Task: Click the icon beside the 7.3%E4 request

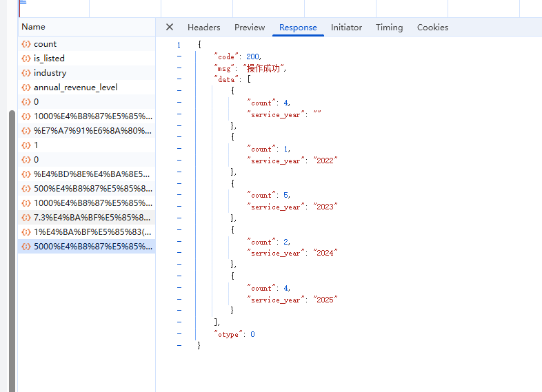Action: pos(26,217)
